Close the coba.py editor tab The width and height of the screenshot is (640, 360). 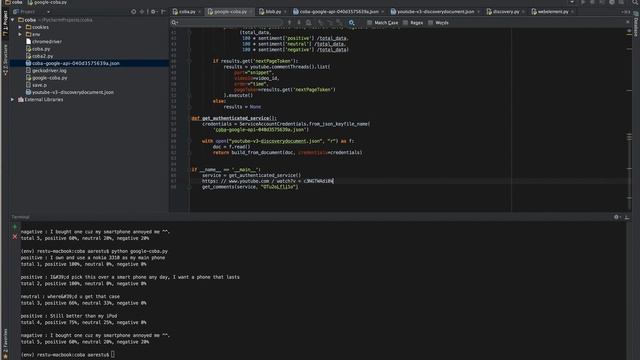coord(199,12)
